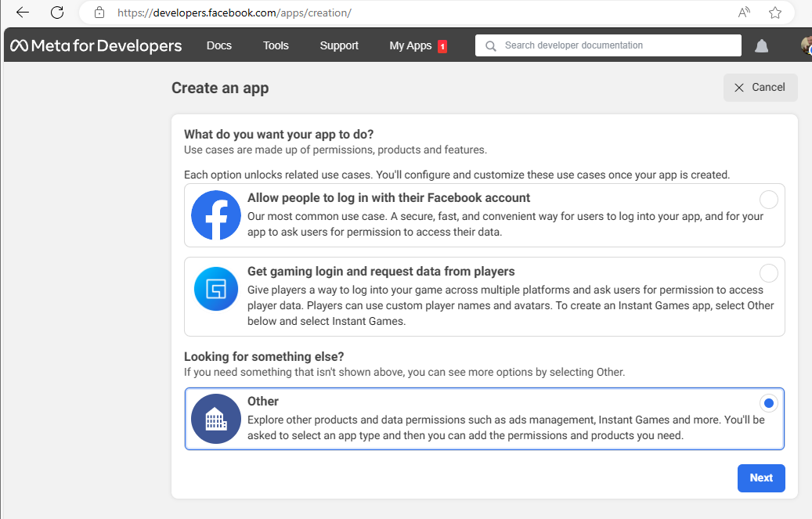Toggle the read aloud icon
The height and width of the screenshot is (519, 812).
pos(744,13)
